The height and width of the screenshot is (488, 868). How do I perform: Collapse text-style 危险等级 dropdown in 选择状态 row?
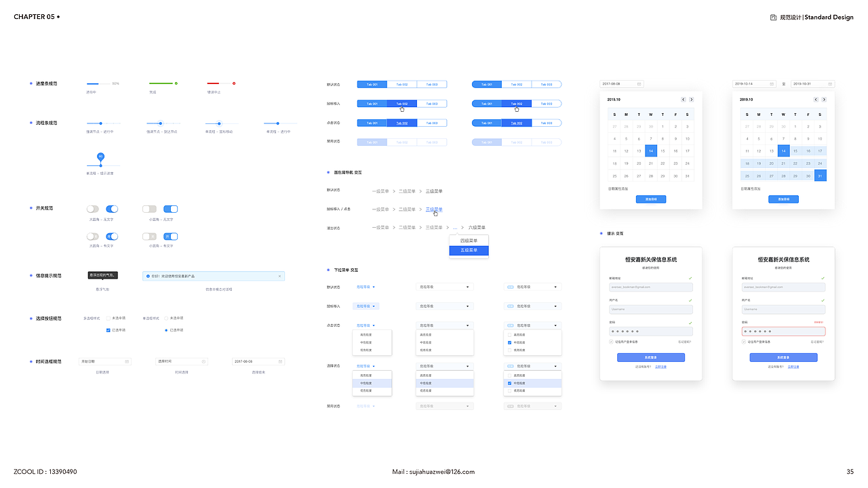pyautogui.click(x=366, y=366)
